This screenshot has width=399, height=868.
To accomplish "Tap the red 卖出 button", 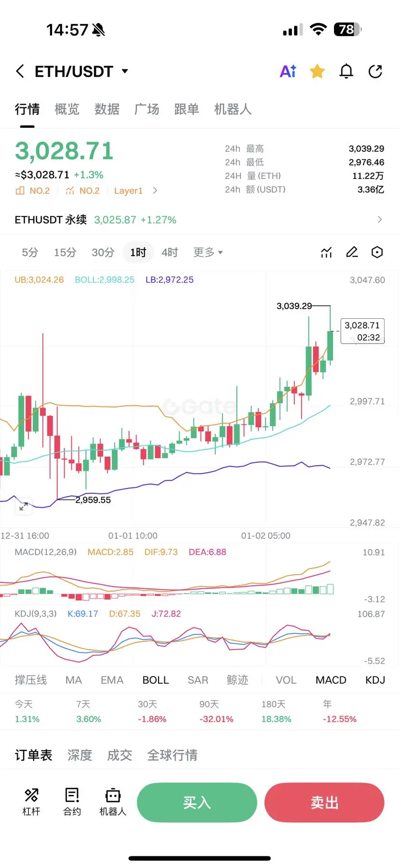I will pyautogui.click(x=324, y=802).
